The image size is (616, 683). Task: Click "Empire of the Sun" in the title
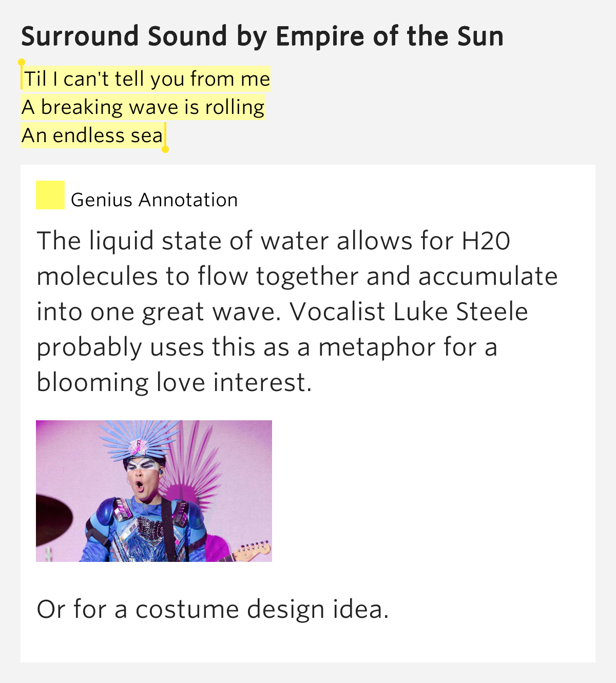coord(390,36)
